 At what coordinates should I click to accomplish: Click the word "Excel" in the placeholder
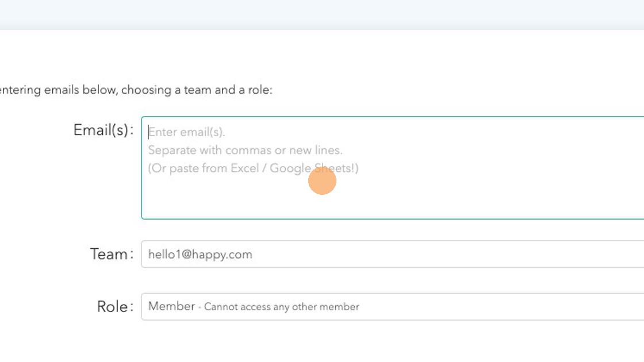[x=244, y=168]
